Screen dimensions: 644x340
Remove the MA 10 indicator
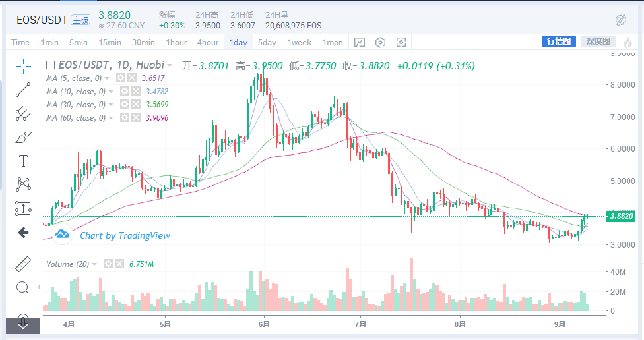pos(135,91)
